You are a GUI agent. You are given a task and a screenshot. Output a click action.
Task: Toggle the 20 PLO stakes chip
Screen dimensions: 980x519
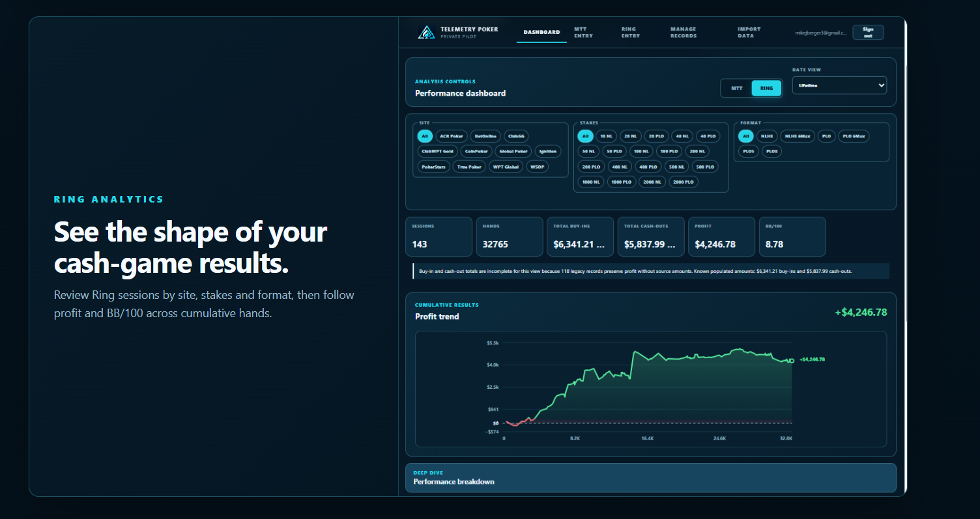[x=657, y=136]
